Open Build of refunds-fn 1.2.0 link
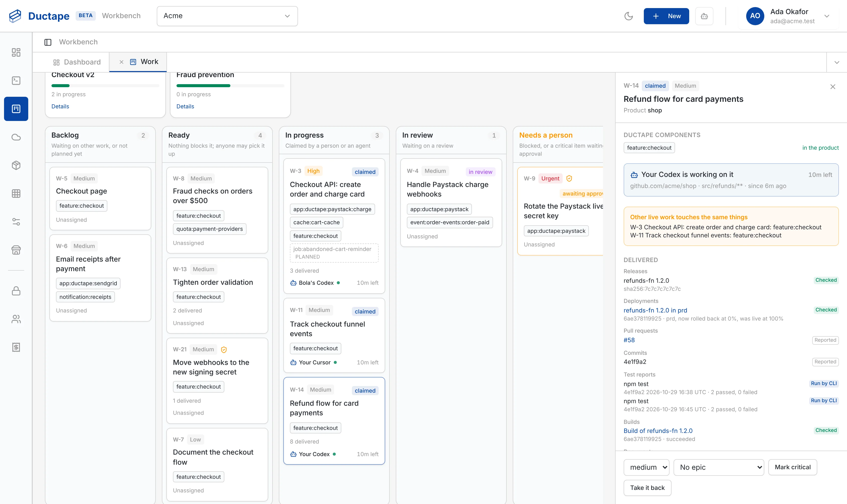This screenshot has width=847, height=504. point(658,431)
